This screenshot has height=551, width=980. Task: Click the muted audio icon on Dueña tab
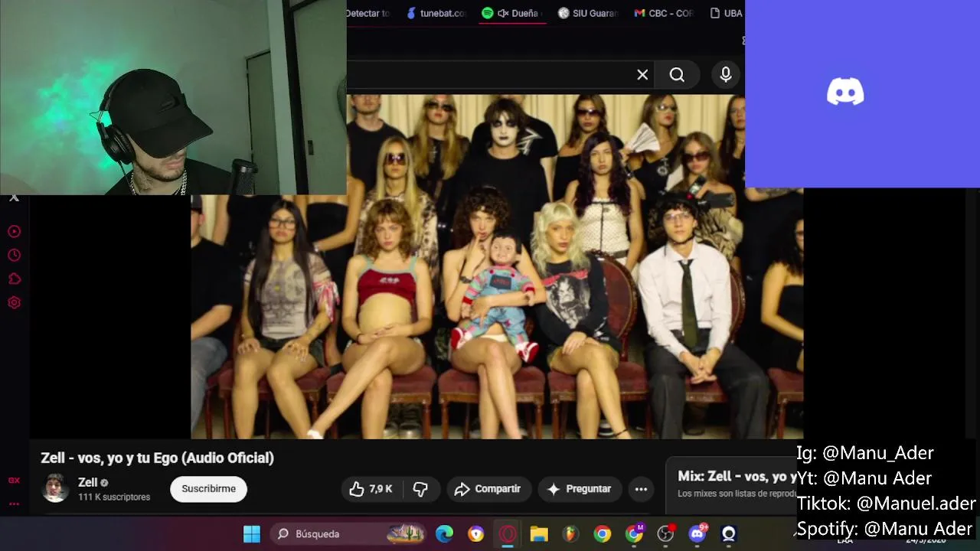coord(503,13)
